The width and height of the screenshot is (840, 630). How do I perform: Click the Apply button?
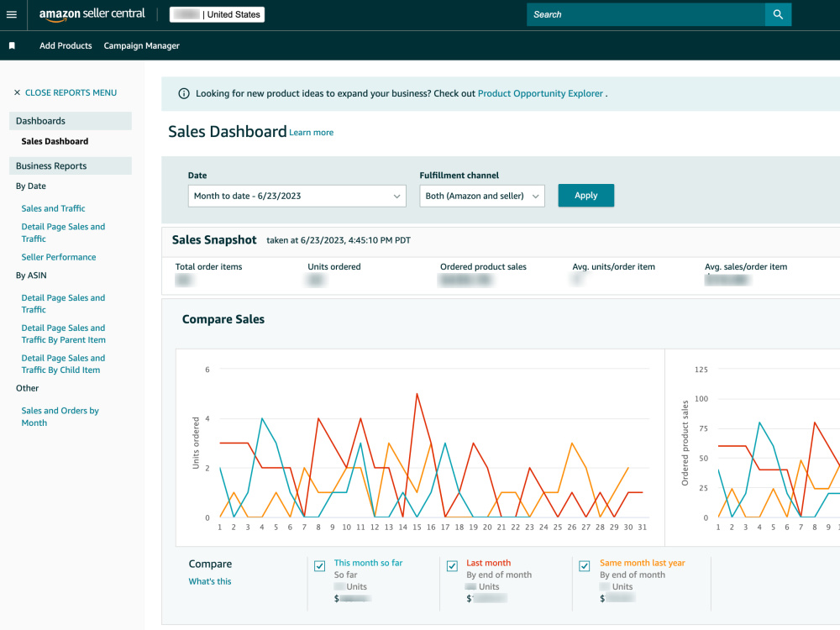coord(586,196)
